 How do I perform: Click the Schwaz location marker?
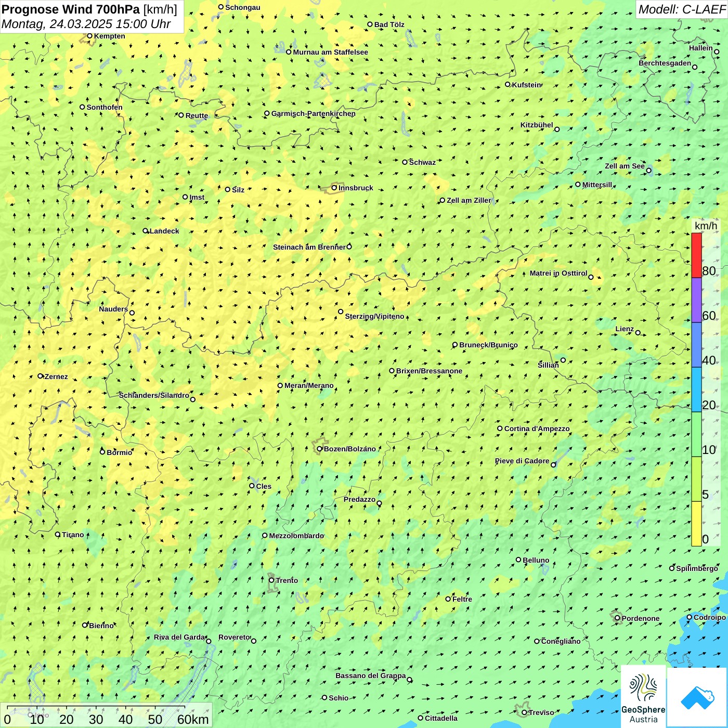pos(405,162)
